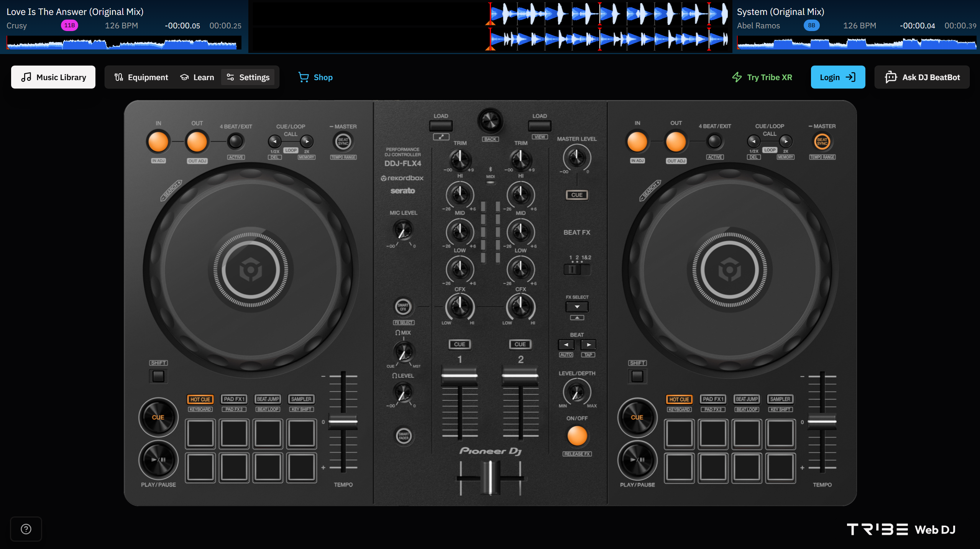Viewport: 980px width, 549px height.
Task: Halve loop with left deck 1/2X button
Action: 274,141
